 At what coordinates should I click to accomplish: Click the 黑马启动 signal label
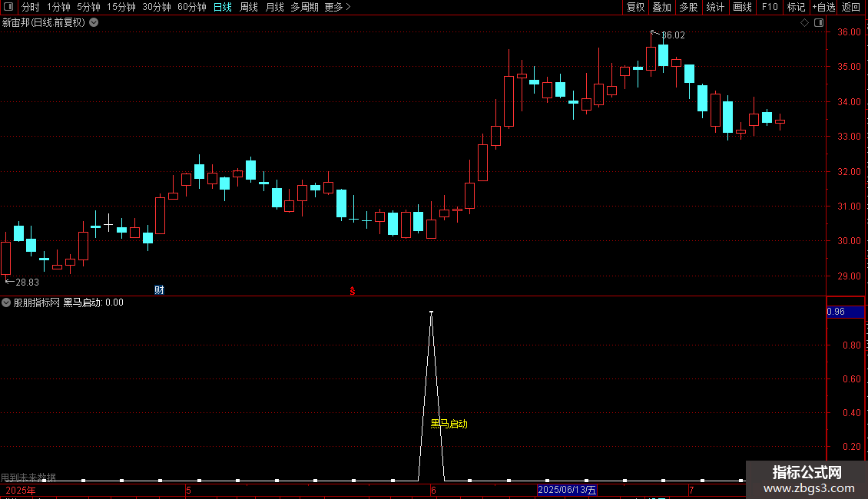click(449, 424)
